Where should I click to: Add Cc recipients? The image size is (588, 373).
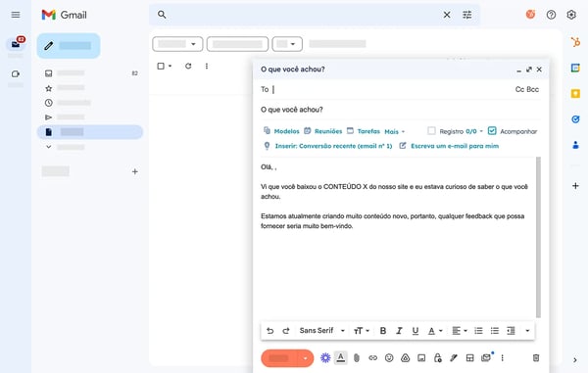point(519,89)
